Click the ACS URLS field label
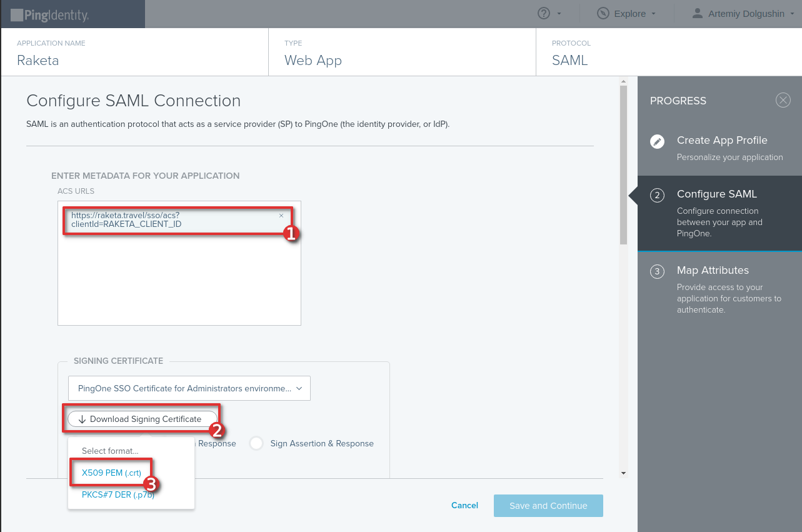 tap(76, 191)
